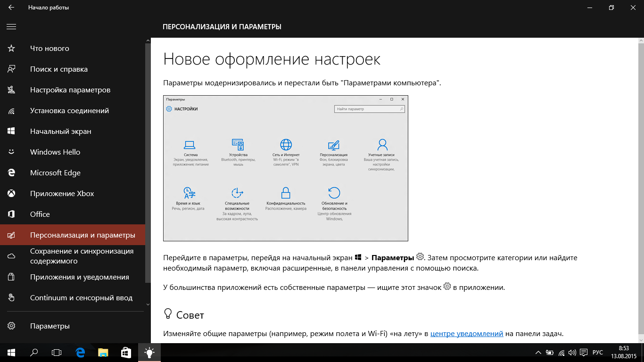Viewport: 644px width, 362px height.
Task: Click the lightbulb Get Started taskbar icon
Action: coord(149,353)
